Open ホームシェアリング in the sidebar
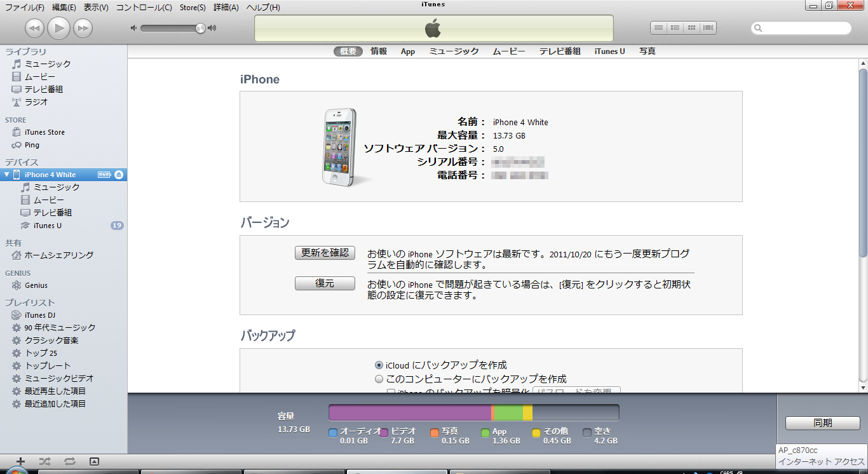This screenshot has height=474, width=868. [58, 255]
